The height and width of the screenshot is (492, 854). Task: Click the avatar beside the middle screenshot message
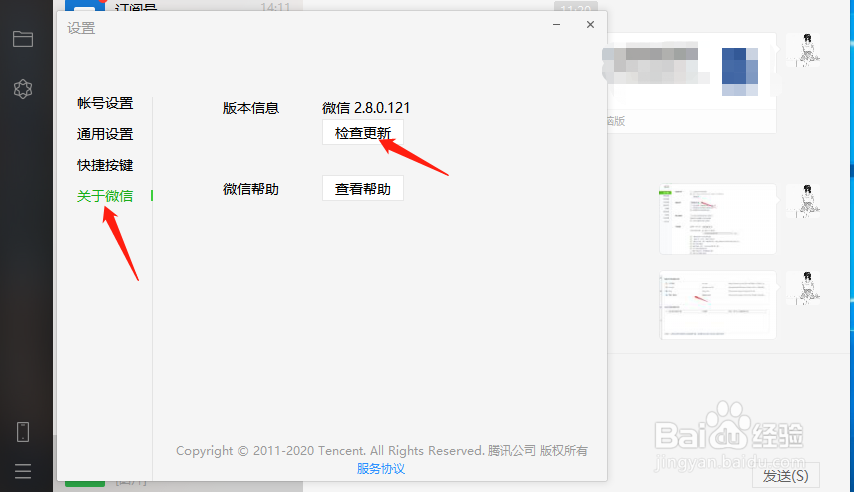click(803, 201)
